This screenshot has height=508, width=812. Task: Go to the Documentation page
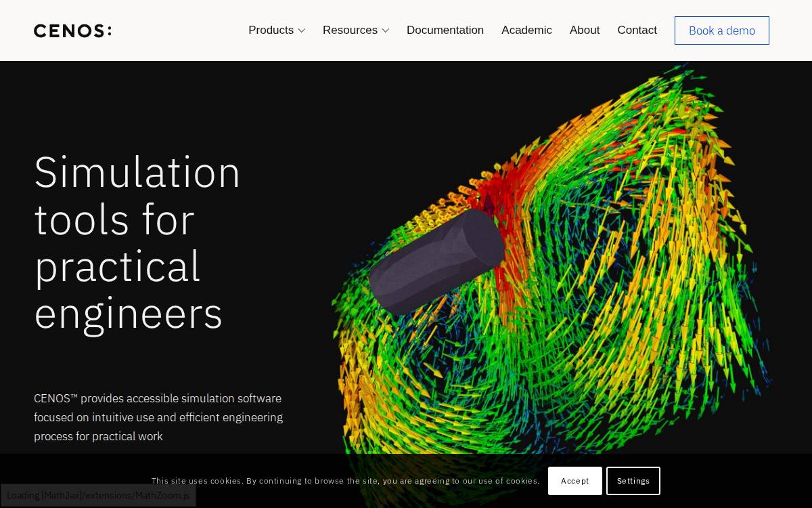(445, 30)
